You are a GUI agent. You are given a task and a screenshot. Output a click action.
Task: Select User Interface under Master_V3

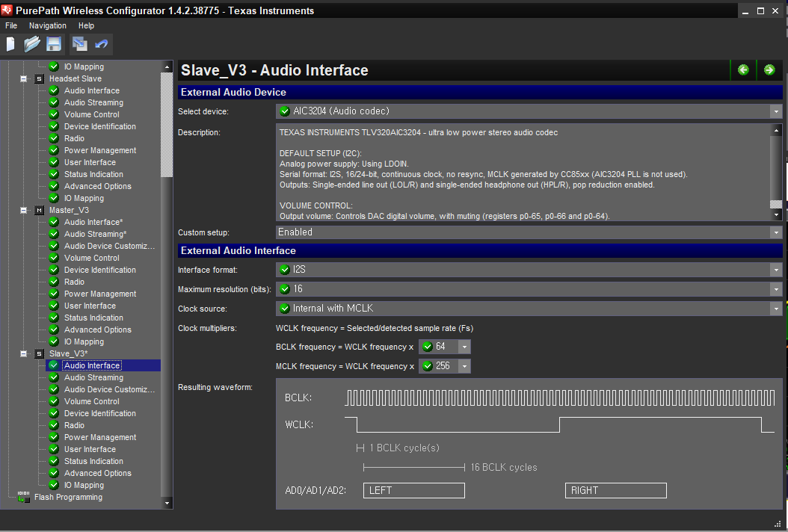tap(90, 306)
